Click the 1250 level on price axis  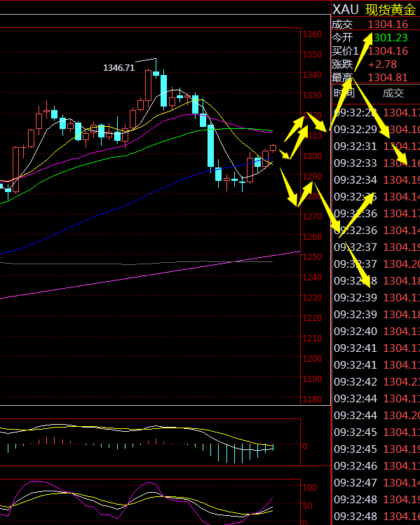click(313, 257)
